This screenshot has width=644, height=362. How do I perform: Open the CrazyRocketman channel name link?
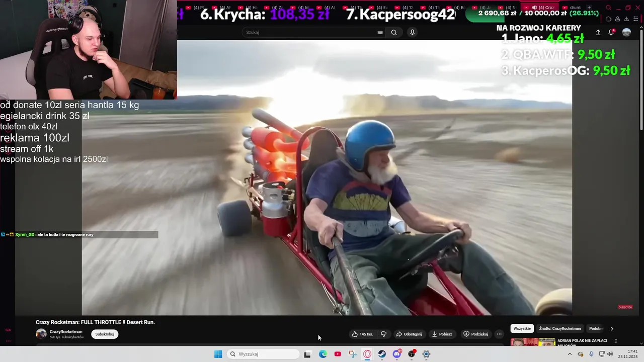click(66, 332)
